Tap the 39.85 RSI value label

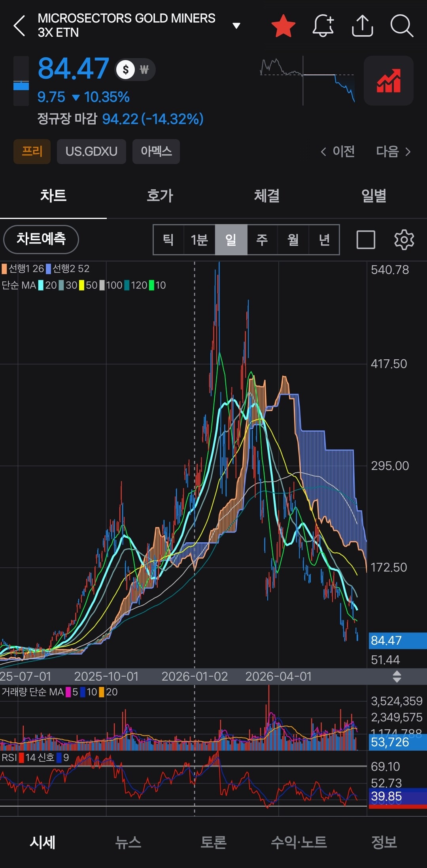398,796
